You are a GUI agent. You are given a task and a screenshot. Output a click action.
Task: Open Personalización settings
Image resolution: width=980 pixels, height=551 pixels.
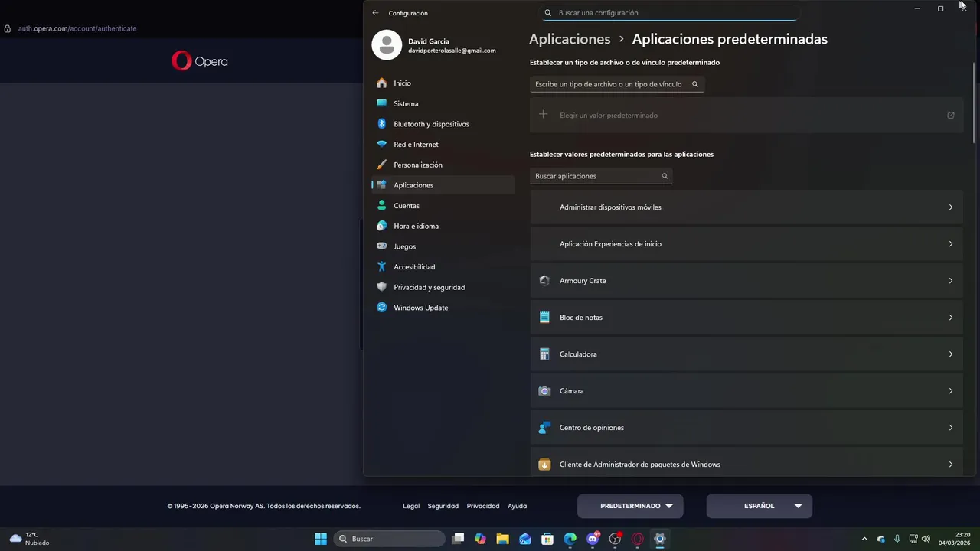[443, 165]
